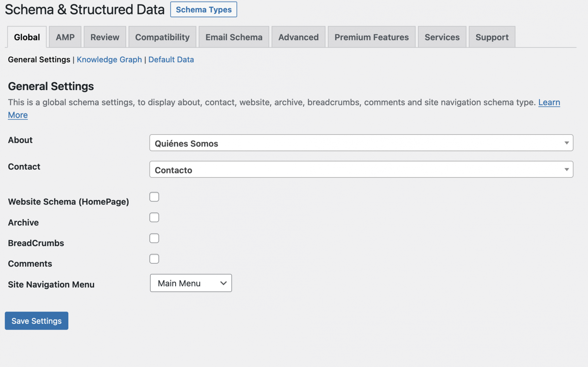
Task: Click the Schema & Structured Data title
Action: click(x=85, y=10)
